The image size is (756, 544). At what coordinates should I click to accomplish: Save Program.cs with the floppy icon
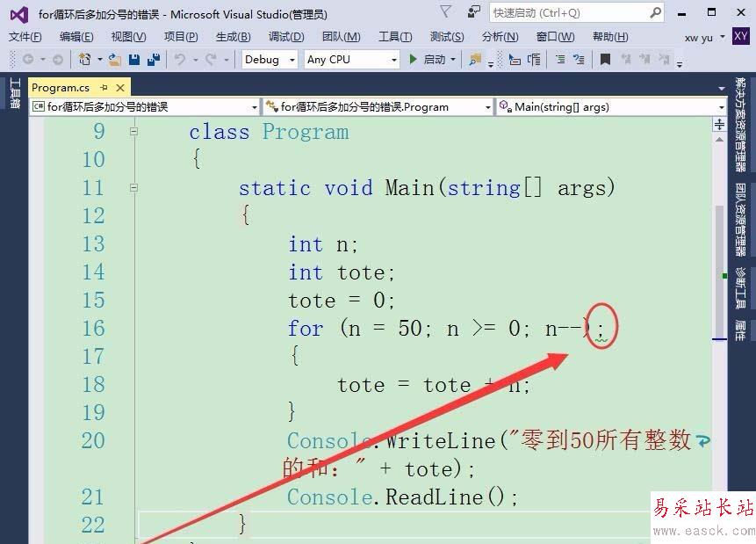coord(134,60)
